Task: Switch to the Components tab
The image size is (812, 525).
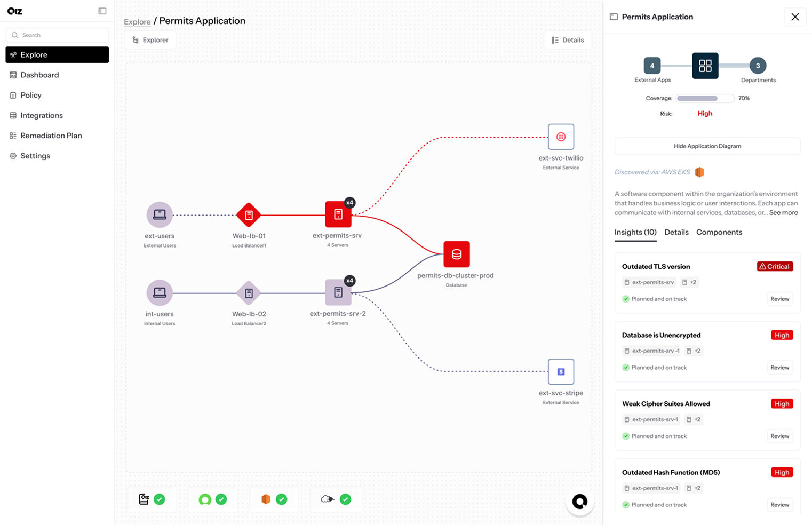Action: tap(719, 233)
